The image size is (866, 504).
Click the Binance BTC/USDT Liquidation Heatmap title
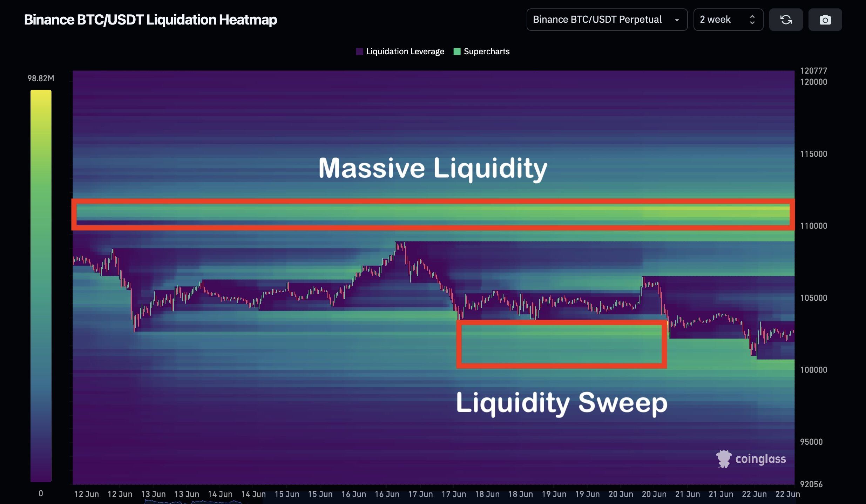tap(150, 20)
